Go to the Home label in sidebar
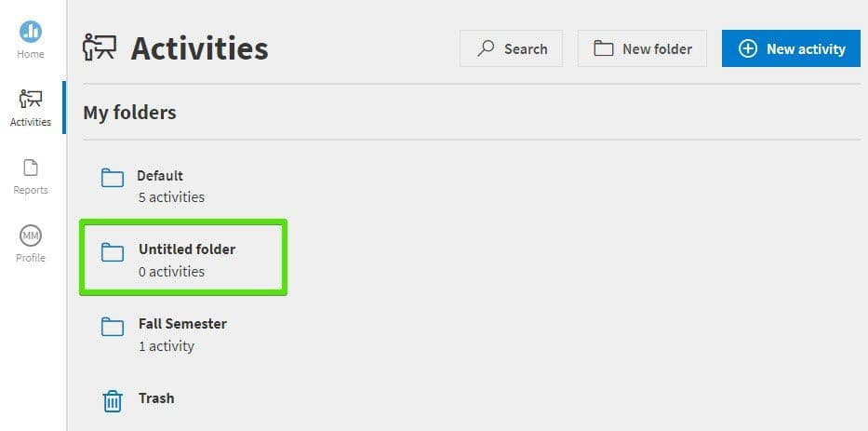The image size is (868, 431). (31, 55)
